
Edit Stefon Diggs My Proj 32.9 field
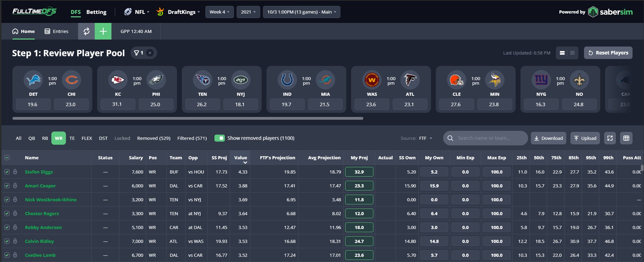[359, 172]
